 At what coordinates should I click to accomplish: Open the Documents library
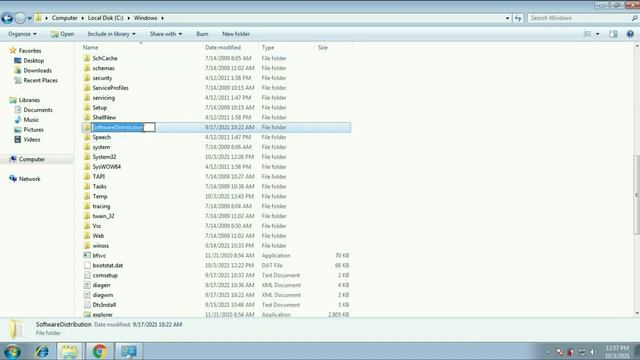(x=38, y=110)
